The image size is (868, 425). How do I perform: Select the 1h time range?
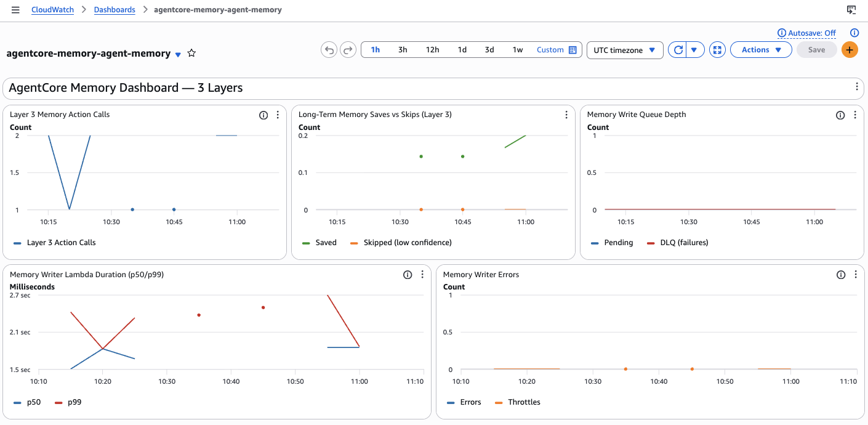tap(375, 50)
